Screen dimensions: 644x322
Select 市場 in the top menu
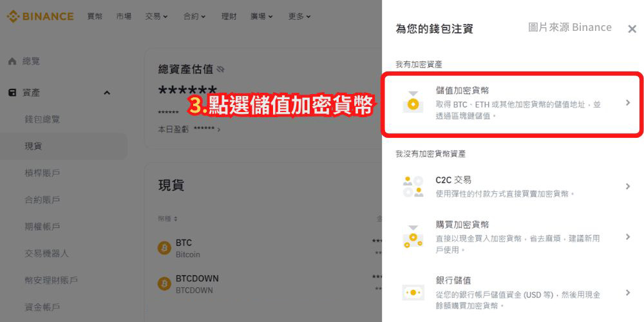point(124,17)
